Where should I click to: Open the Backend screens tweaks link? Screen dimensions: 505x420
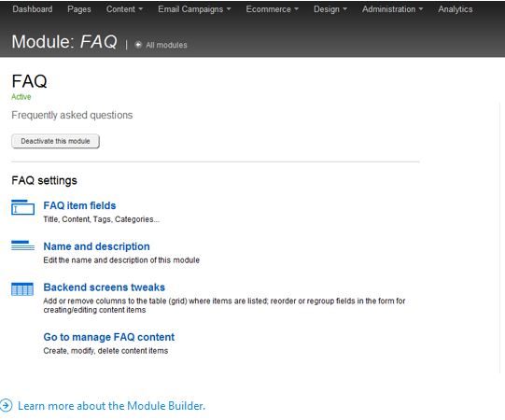pos(104,287)
